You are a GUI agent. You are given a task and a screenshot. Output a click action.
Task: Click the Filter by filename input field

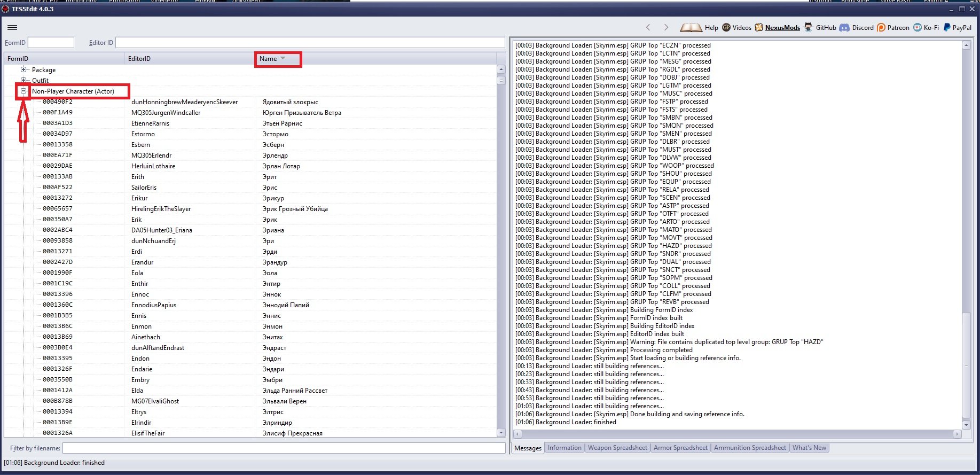point(284,448)
